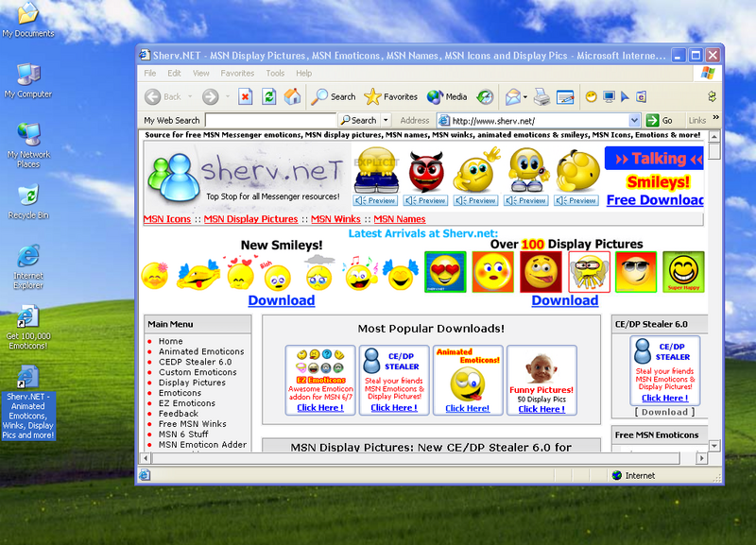Open the My Computer desktop icon

tap(28, 80)
